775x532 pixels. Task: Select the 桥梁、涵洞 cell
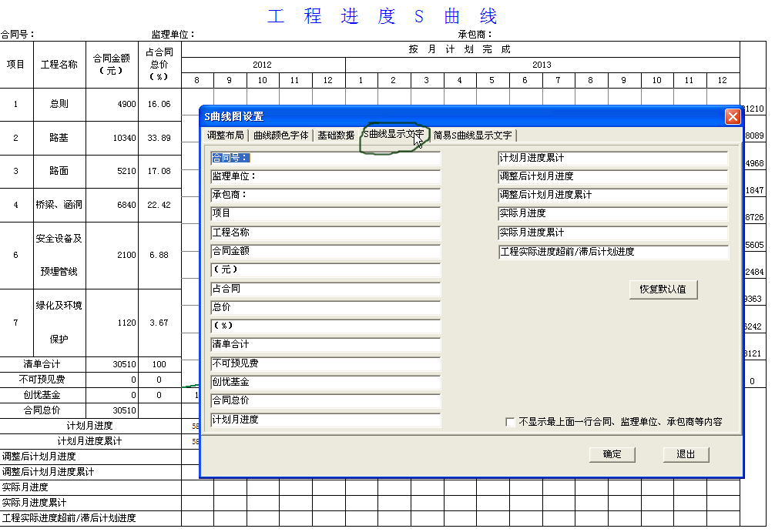[59, 205]
